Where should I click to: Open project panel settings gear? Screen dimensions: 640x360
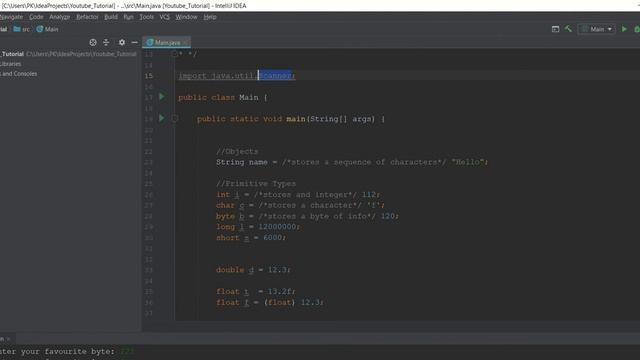tap(122, 42)
